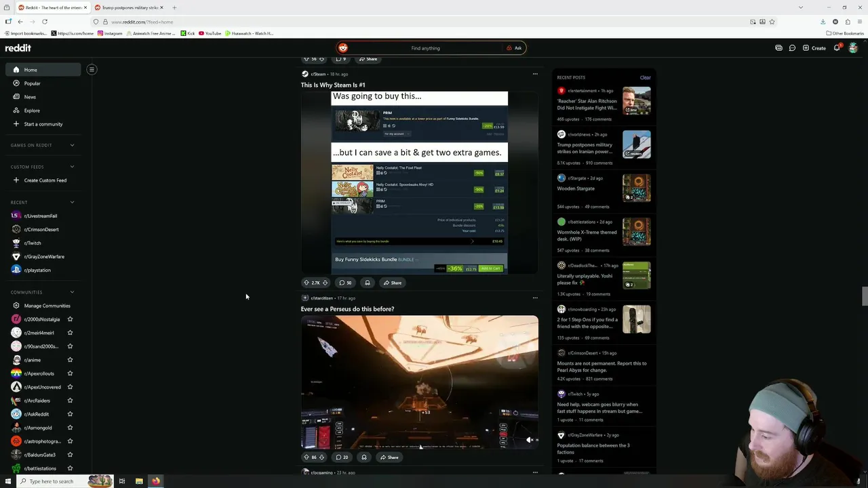Open the r/LivestreamFail recent community
Viewport: 868px width, 488px height.
pos(43,216)
